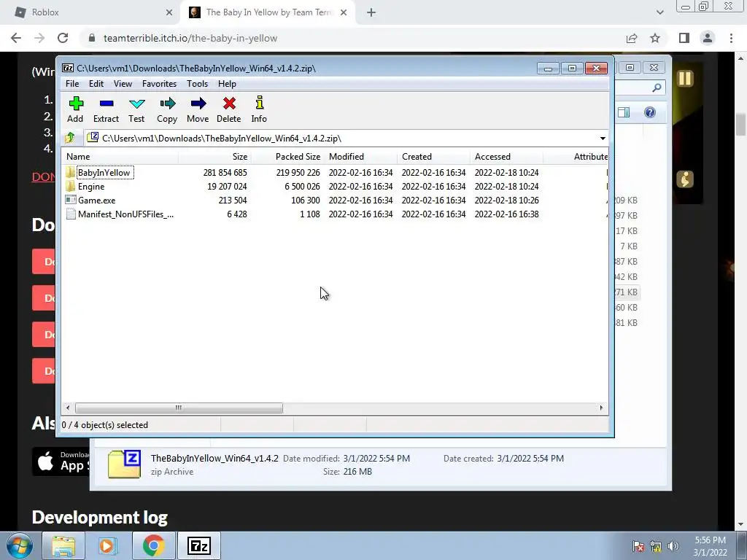Image resolution: width=747 pixels, height=560 pixels.
Task: Expand the archive path dropdown arrow
Action: (603, 139)
